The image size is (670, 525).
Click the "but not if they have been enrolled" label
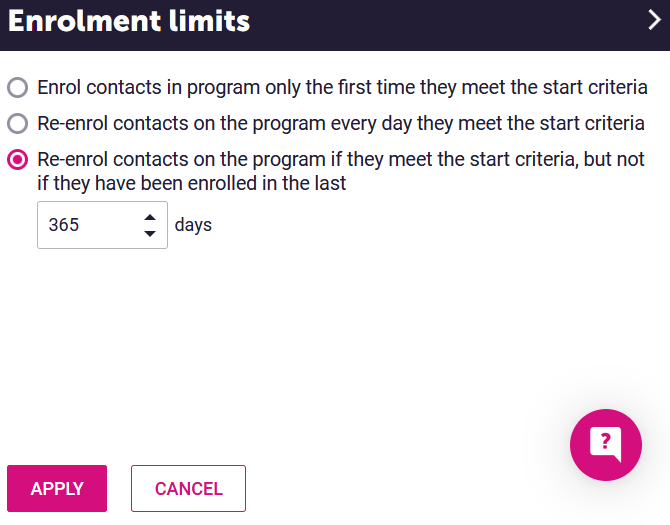[341, 171]
